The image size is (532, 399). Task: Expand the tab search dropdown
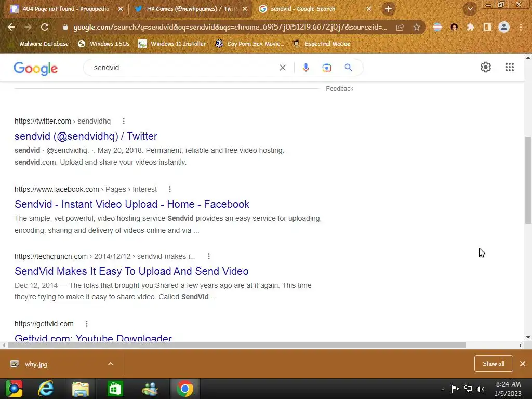coord(470,9)
